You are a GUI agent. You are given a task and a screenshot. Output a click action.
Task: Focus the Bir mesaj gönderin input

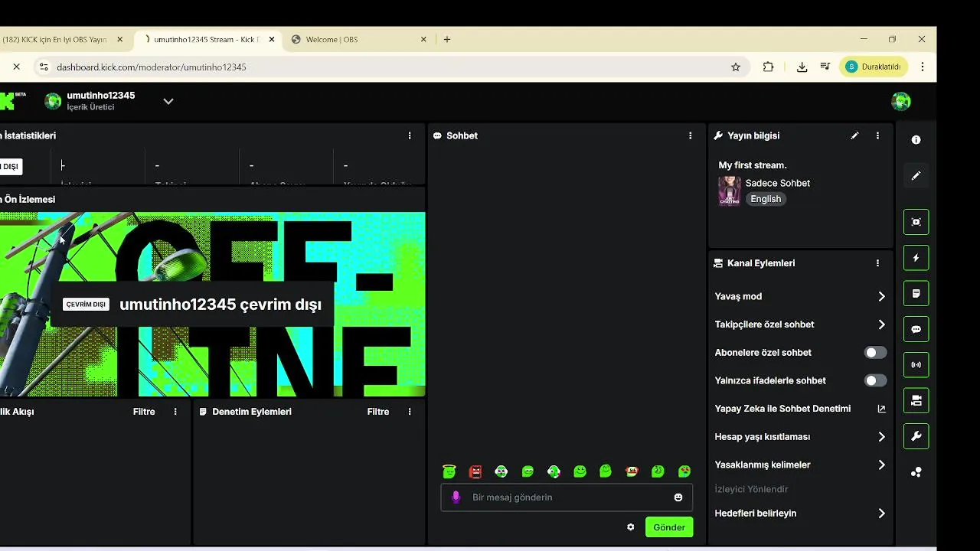pos(567,497)
